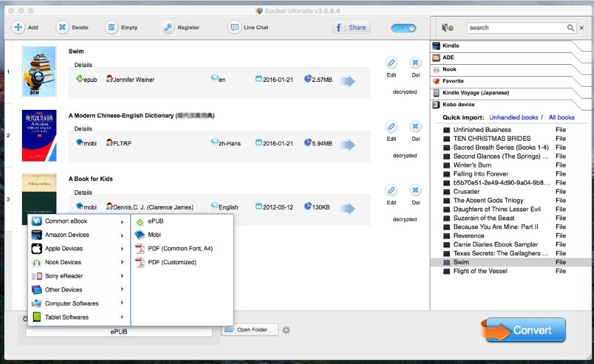The image size is (594, 364).
Task: Share the app on Facebook
Action: click(350, 27)
